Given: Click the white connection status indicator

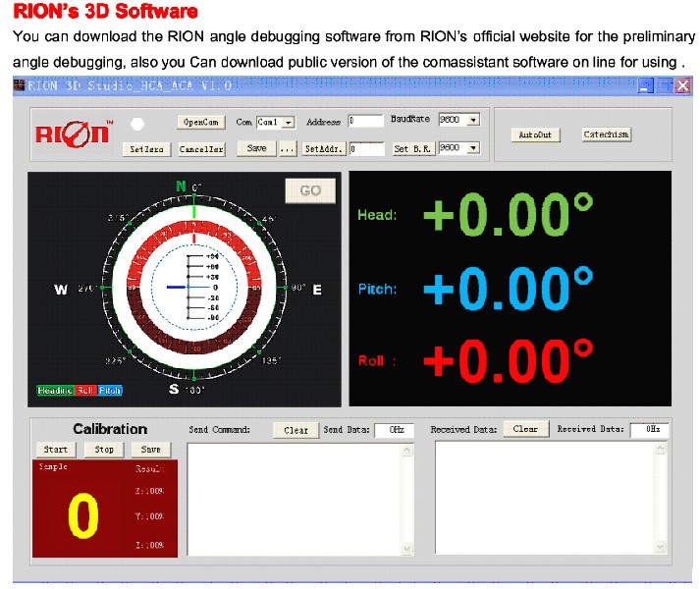Looking at the screenshot, I should click(x=137, y=125).
